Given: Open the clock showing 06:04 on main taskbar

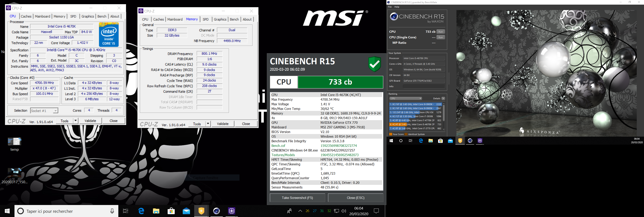Looking at the screenshot, I should pyautogui.click(x=358, y=211).
